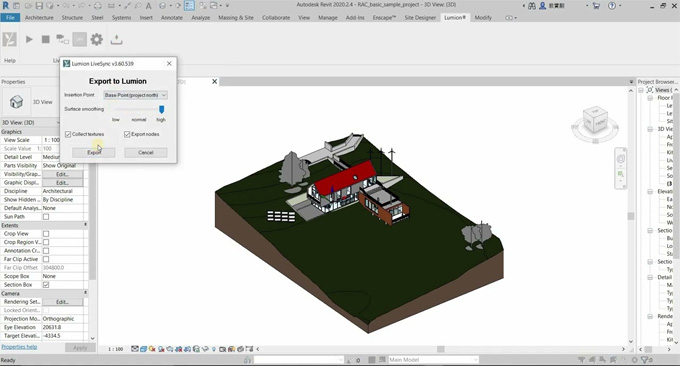Click the Search binoculars icon in title bar
This screenshot has width=680, height=366.
[x=532, y=6]
